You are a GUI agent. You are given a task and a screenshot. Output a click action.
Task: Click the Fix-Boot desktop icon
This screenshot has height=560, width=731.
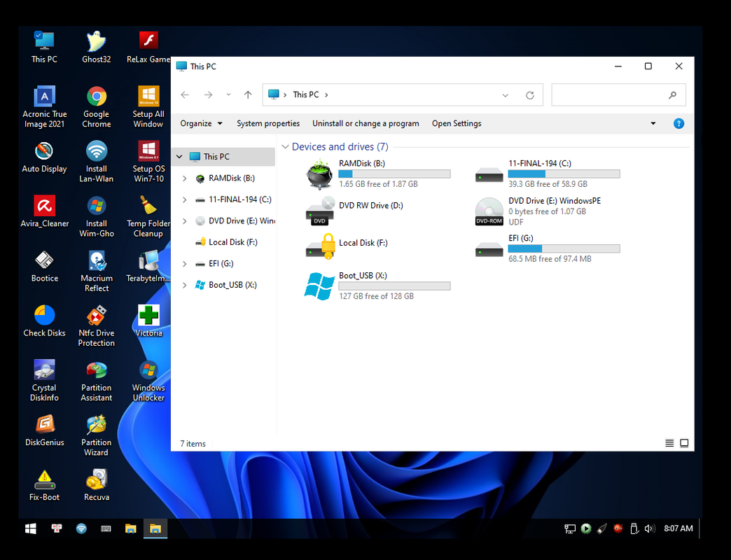(x=44, y=486)
